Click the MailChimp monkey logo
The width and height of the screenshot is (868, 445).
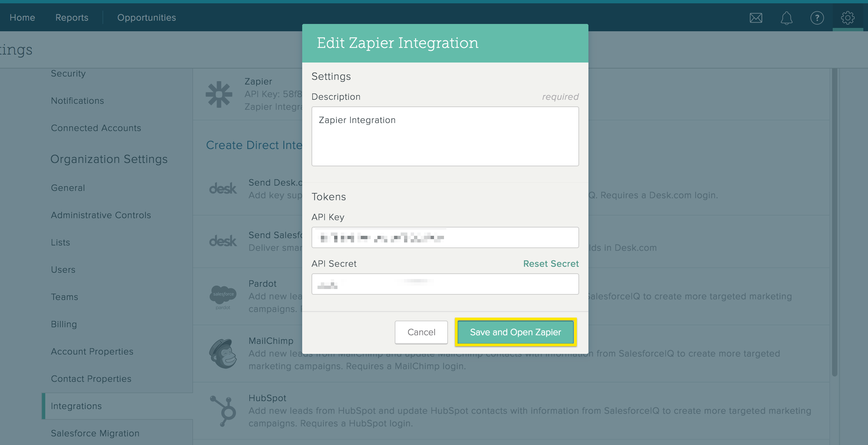click(223, 354)
